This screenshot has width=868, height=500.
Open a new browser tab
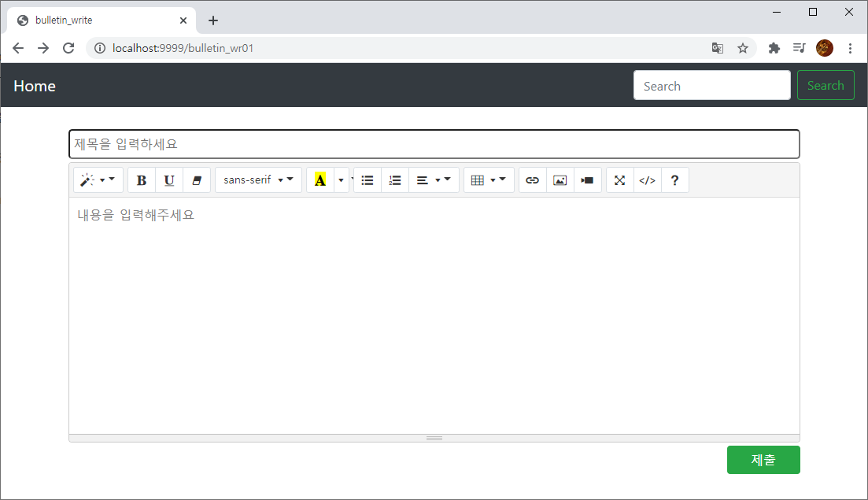(x=213, y=20)
